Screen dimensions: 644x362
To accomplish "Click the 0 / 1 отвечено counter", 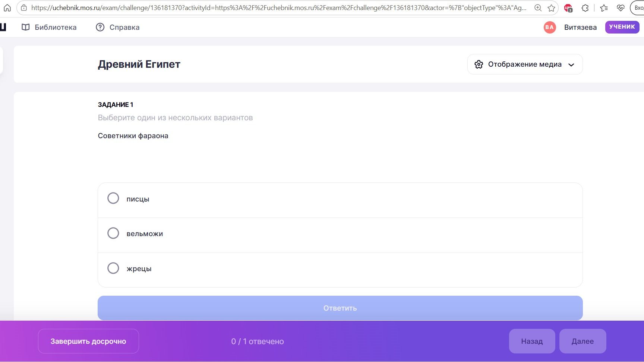I will point(258,341).
